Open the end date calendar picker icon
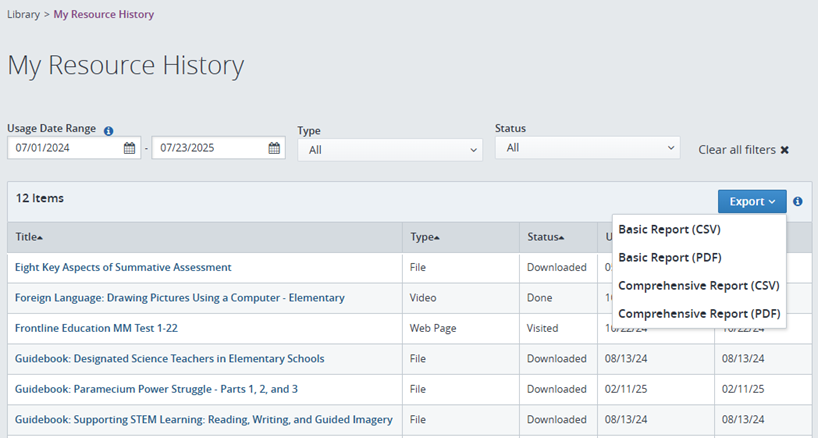Viewport: 818px width, 438px height. point(274,148)
